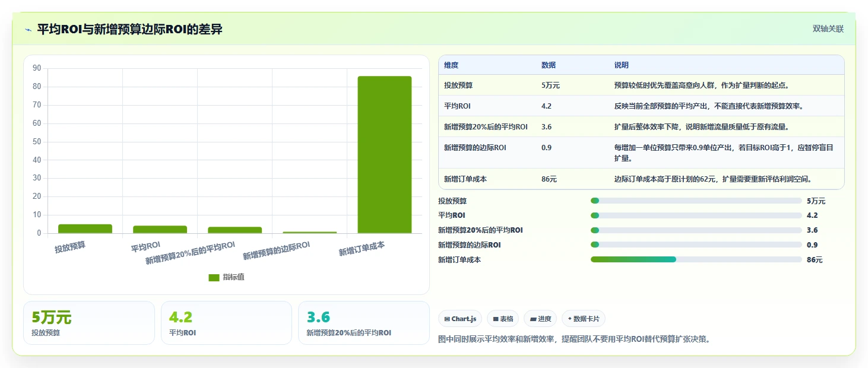Click the 4.2 平均ROI stat card
This screenshot has height=368, width=868.
click(226, 323)
